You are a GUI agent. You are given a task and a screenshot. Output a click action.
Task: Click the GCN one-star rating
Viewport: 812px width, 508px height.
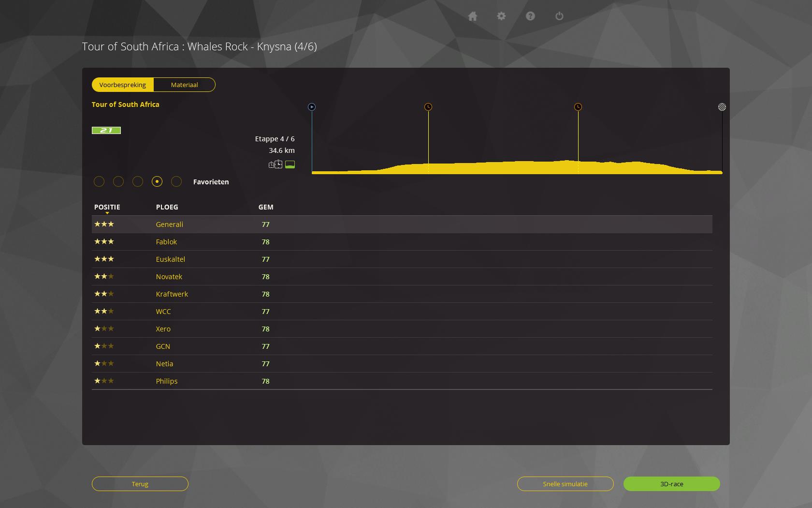pos(104,346)
